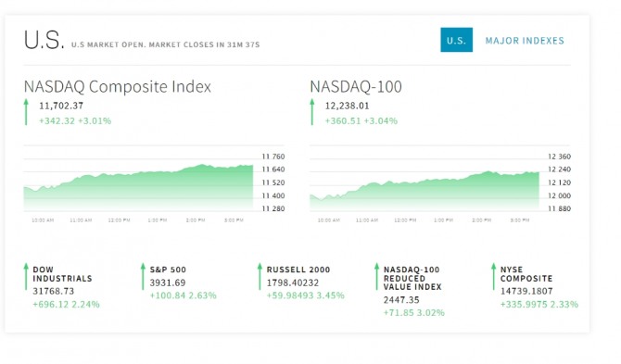The image size is (621, 364).
Task: Open the S&P 500 index label
Action: [168, 270]
